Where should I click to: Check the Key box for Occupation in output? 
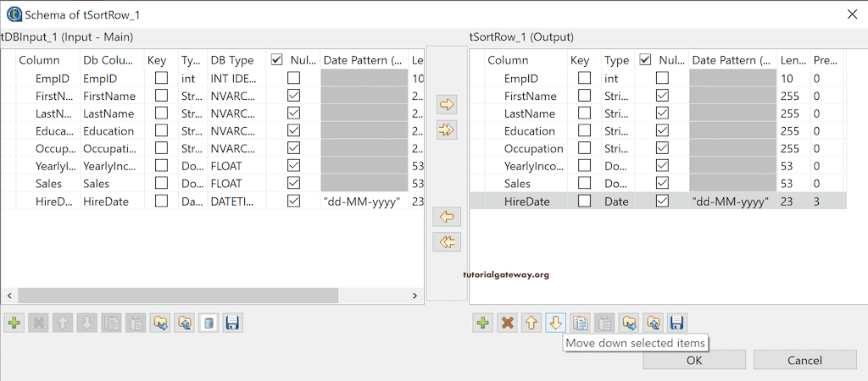tap(584, 149)
